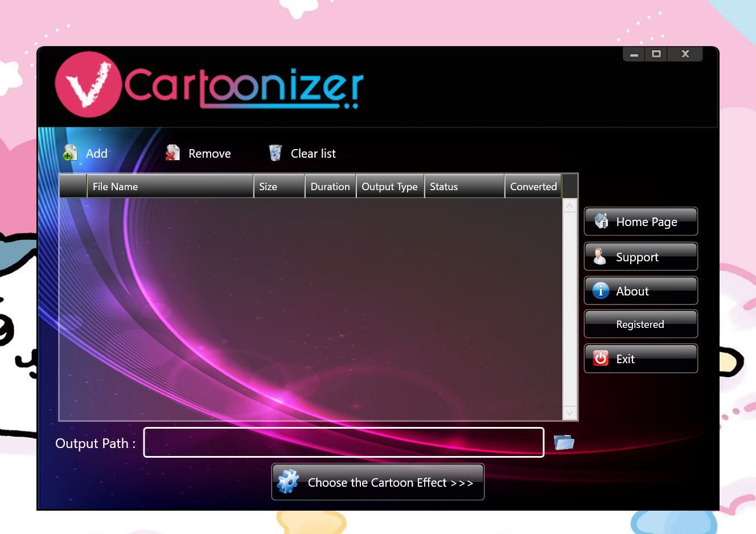Open the Support button
The width and height of the screenshot is (756, 534).
tap(640, 257)
